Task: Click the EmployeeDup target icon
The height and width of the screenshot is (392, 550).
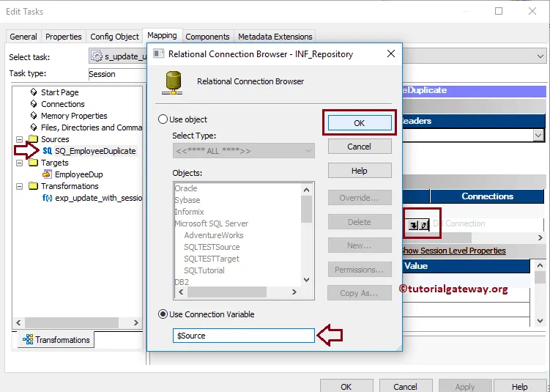Action: click(47, 174)
